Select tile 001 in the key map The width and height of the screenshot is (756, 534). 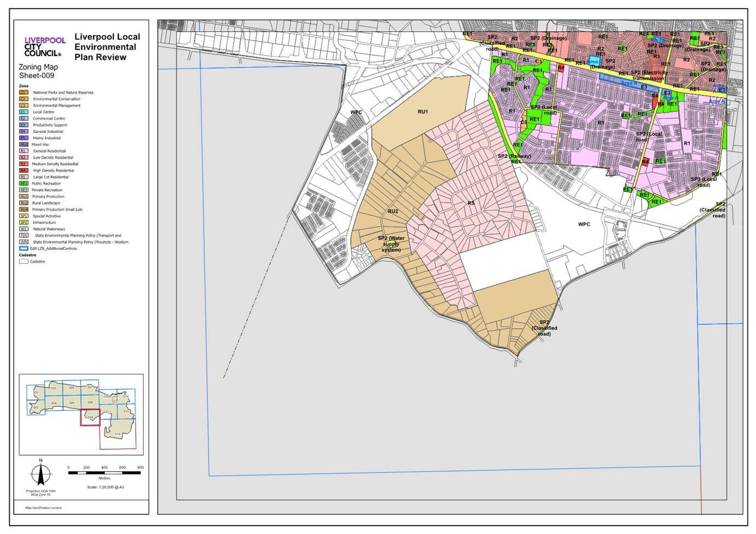[x=36, y=392]
